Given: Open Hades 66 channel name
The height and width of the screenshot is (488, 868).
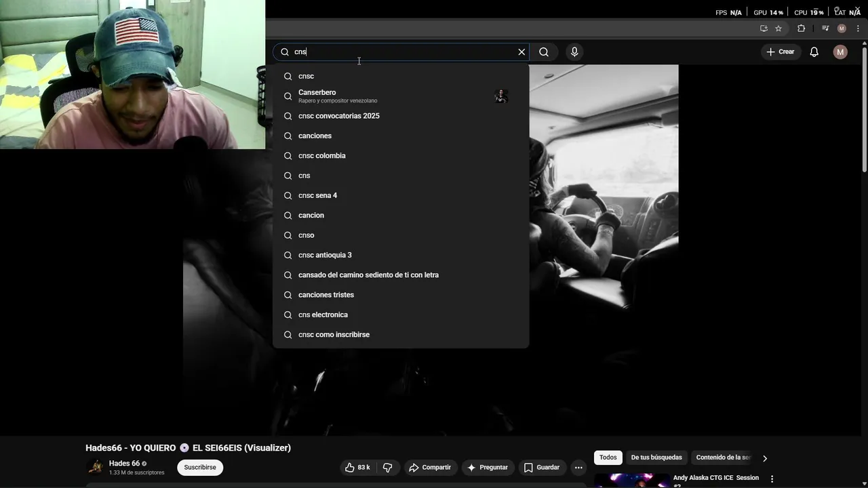Looking at the screenshot, I should (124, 464).
